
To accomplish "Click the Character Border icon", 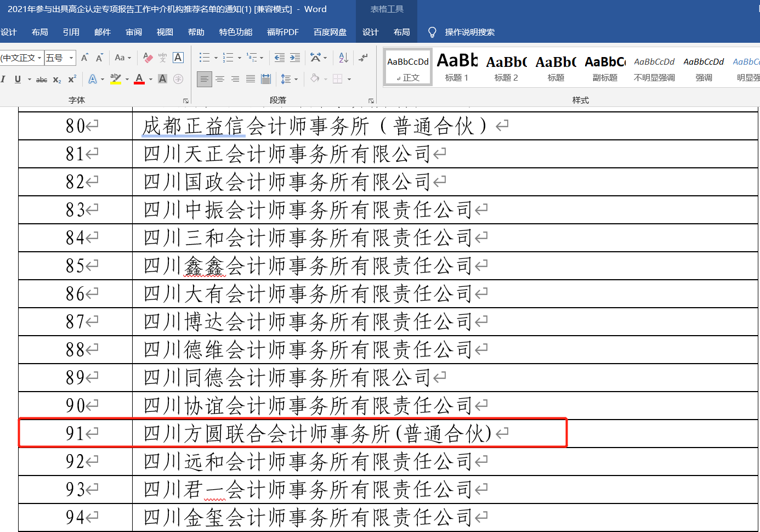I will tap(178, 58).
